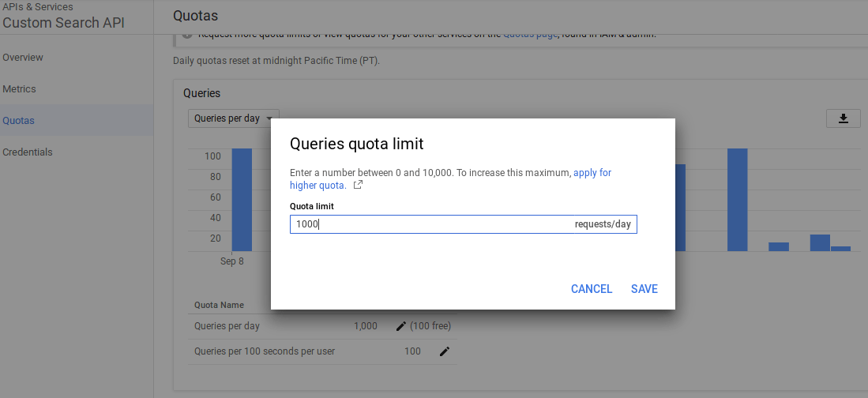Click the Custom Search API title
Viewport: 868px width, 398px height.
(64, 23)
